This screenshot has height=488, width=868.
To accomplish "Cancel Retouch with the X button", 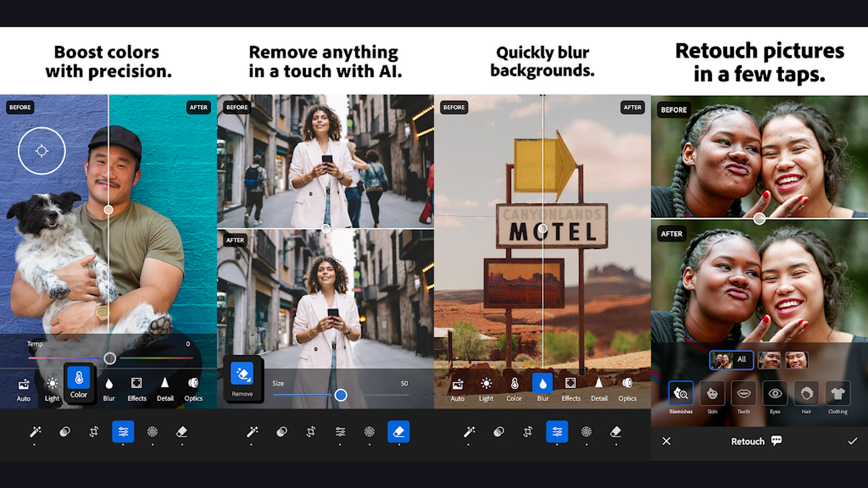I will 666,441.
